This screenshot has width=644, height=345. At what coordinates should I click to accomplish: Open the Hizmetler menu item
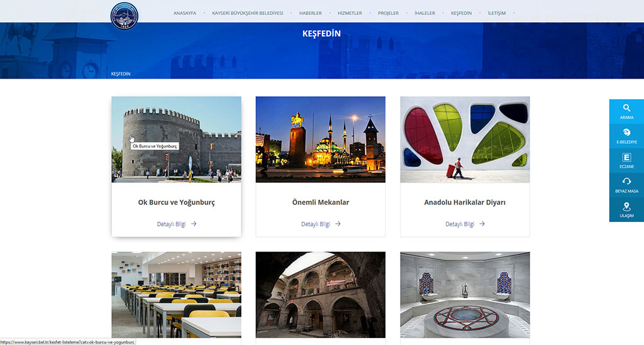coord(350,13)
